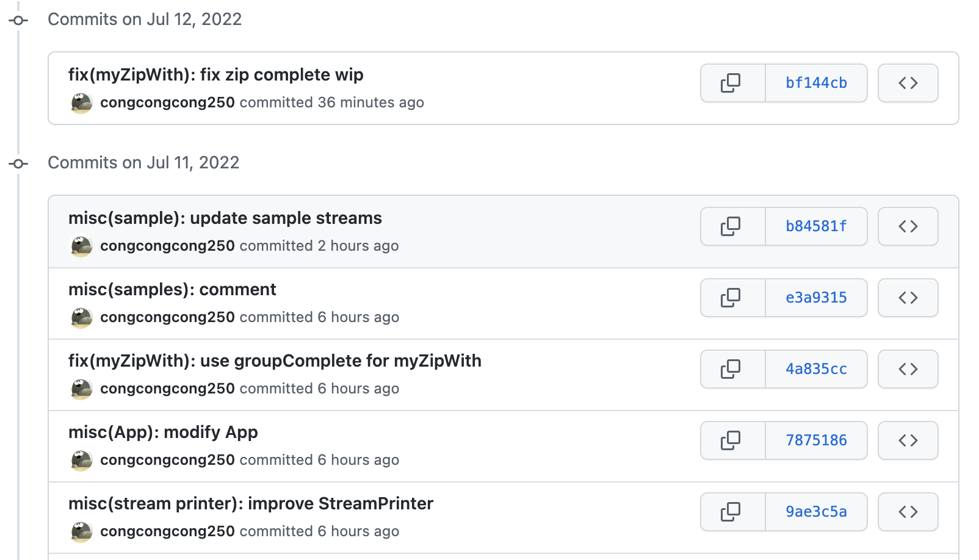979x560 pixels.
Task: Click author congcongcong250 on 'modify App' commit
Action: click(167, 460)
